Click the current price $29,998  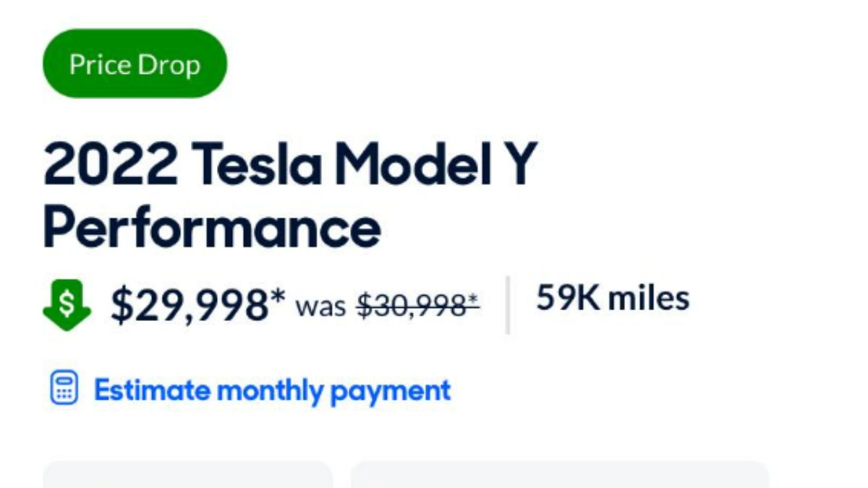(190, 305)
